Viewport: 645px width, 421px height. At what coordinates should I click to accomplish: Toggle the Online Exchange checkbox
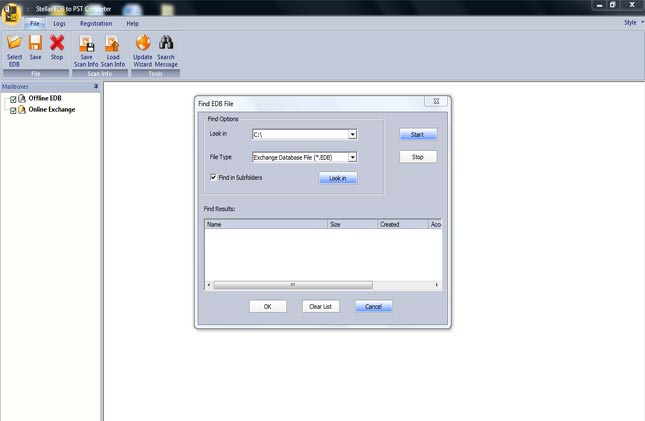click(13, 110)
